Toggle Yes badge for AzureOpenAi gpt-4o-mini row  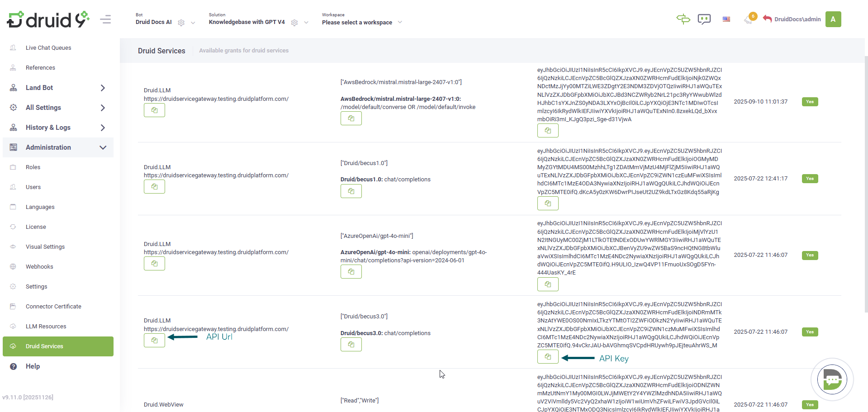(x=810, y=255)
